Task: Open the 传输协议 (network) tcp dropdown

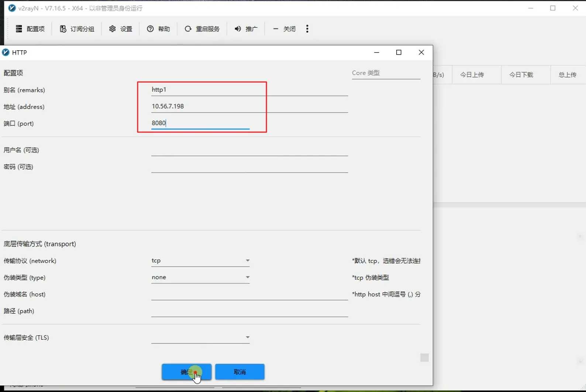Action: [200, 261]
